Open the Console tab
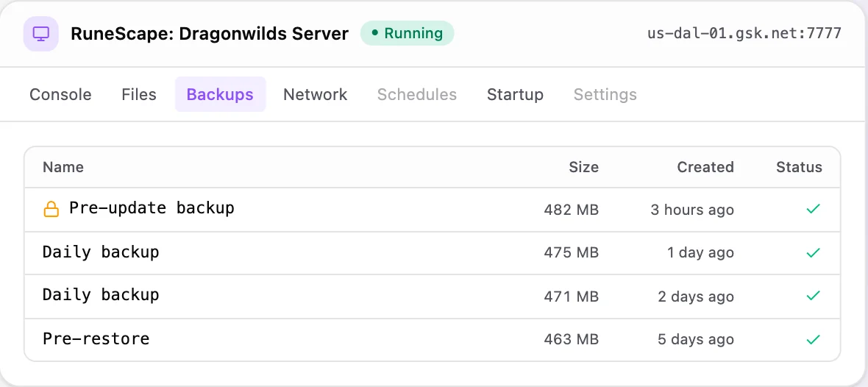Viewport: 868px width, 387px height. coord(60,95)
